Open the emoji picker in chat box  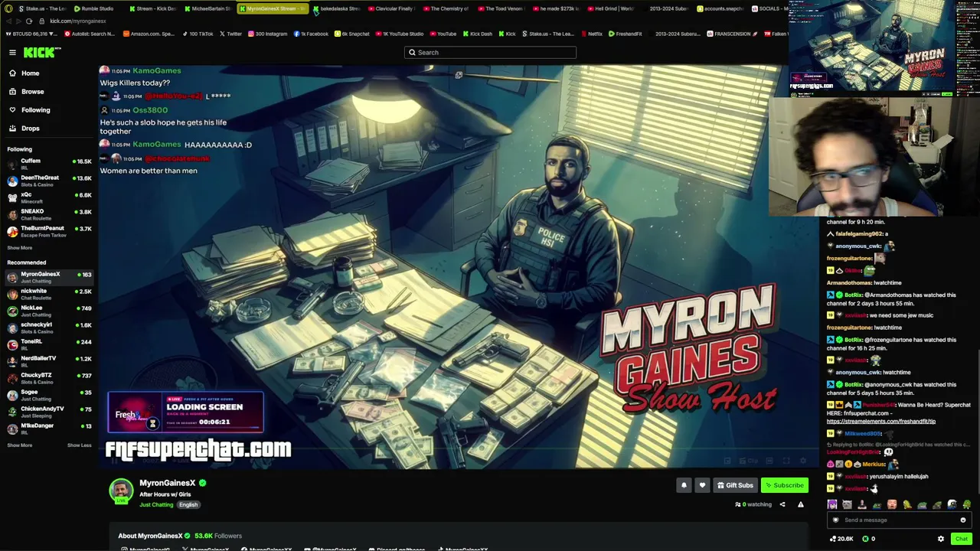point(963,520)
